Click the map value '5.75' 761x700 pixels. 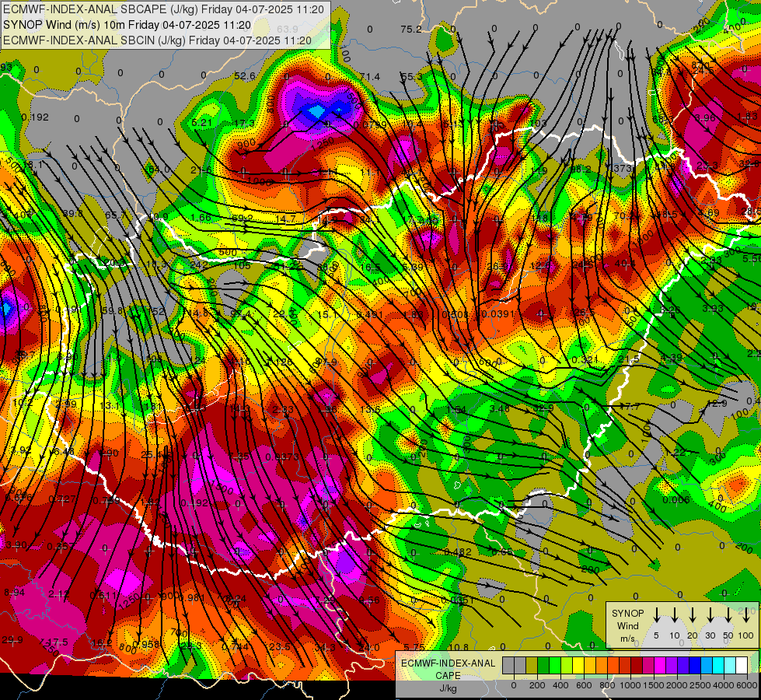[x=414, y=647]
